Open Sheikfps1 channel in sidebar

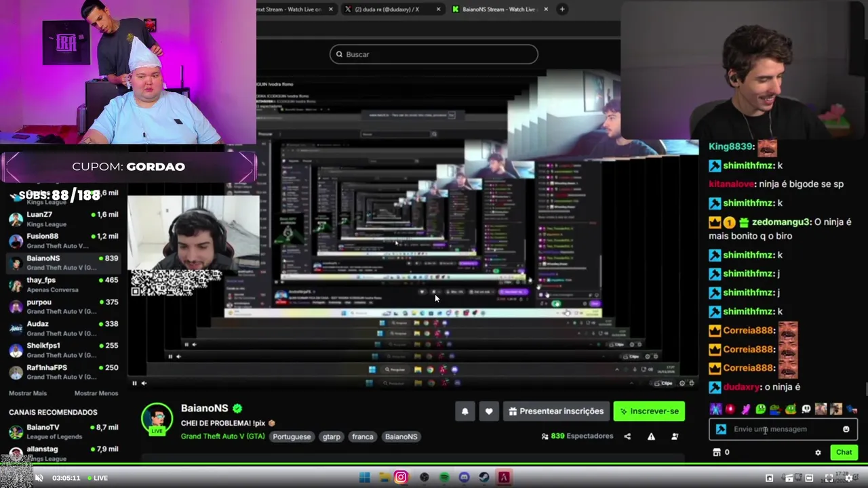(x=64, y=350)
